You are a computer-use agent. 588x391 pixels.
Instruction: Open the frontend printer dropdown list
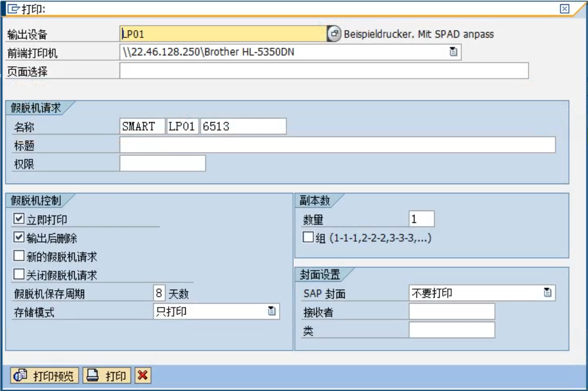pos(454,52)
